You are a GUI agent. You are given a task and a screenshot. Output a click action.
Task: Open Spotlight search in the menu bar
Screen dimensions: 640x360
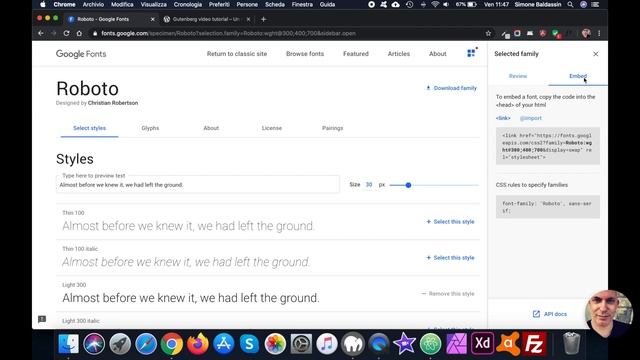point(570,4)
